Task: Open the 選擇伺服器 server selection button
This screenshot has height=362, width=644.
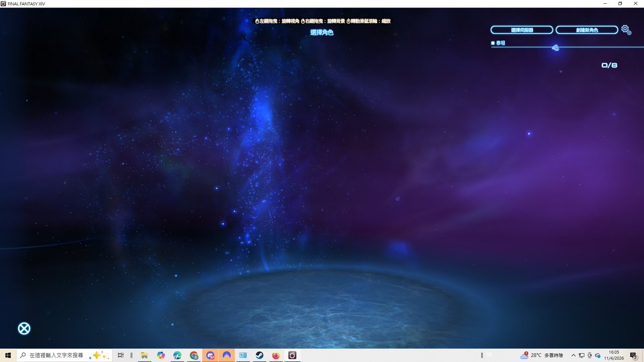Action: [x=522, y=30]
